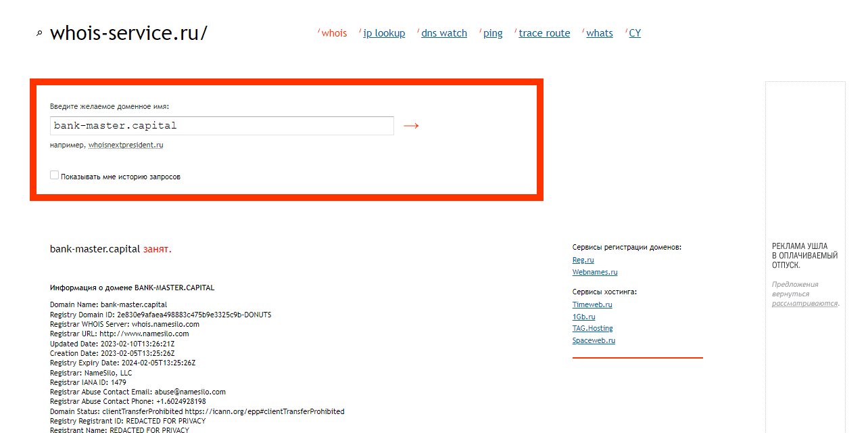Screen dimensions: 868x433
Task: Follow the whoisnextpresident.ru example link
Action: [x=126, y=145]
